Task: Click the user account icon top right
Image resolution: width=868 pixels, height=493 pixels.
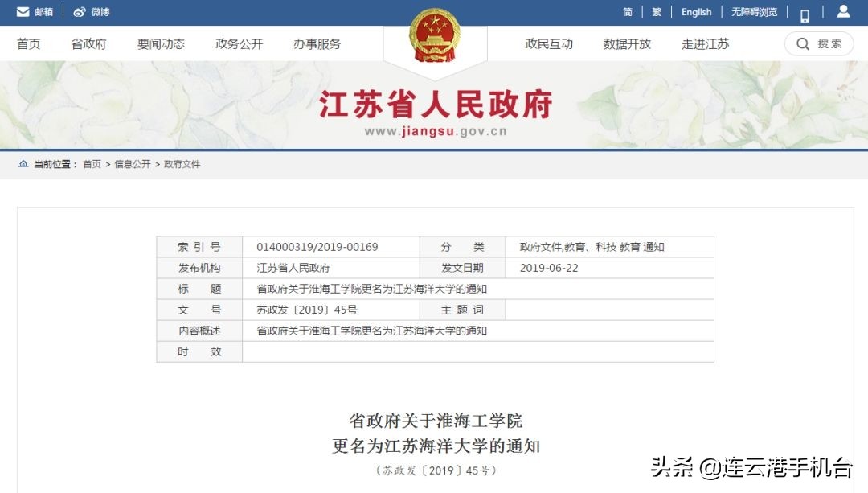Action: (x=842, y=11)
